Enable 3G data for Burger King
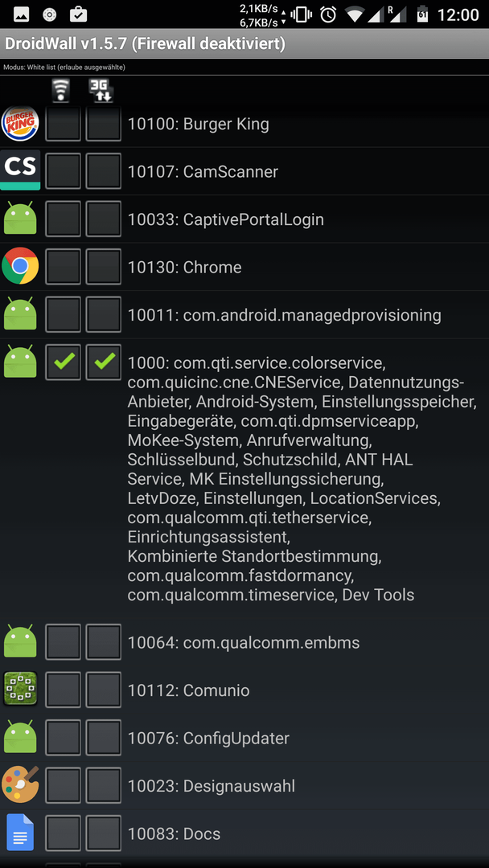 click(104, 124)
